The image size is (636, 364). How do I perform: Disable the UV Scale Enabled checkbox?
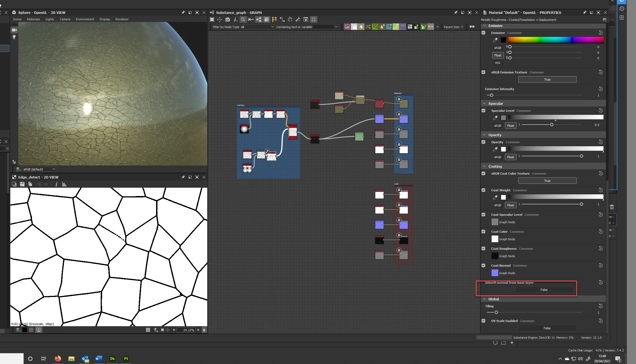[484, 321]
